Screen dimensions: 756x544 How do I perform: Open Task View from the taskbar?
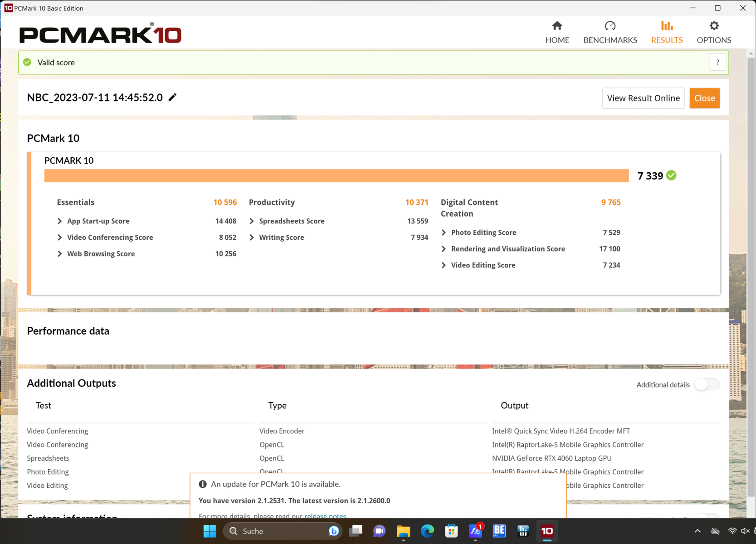356,531
